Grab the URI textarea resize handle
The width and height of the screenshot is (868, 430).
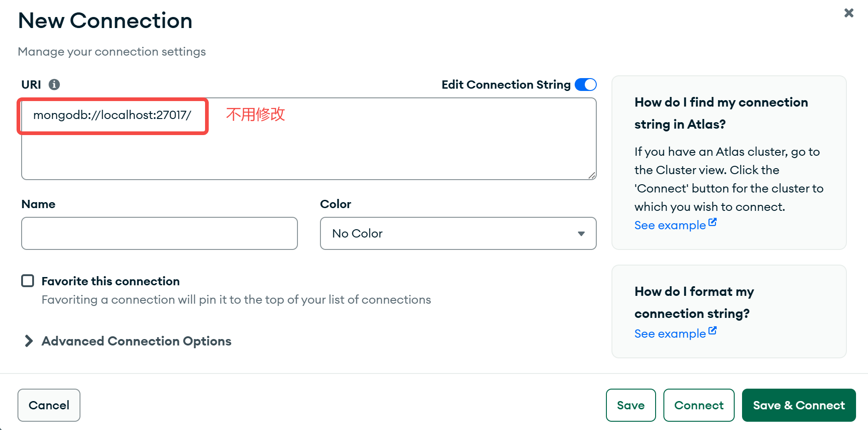tap(592, 175)
